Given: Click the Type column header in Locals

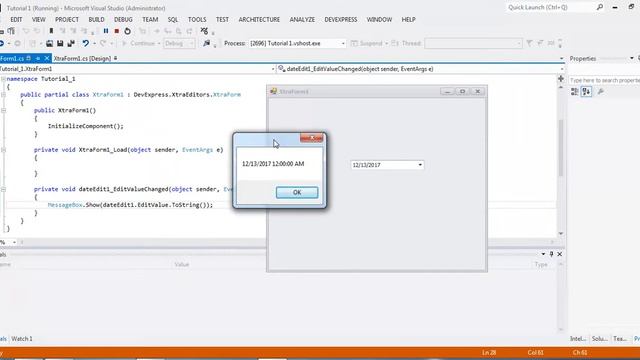Looking at the screenshot, I should pyautogui.click(x=541, y=264).
